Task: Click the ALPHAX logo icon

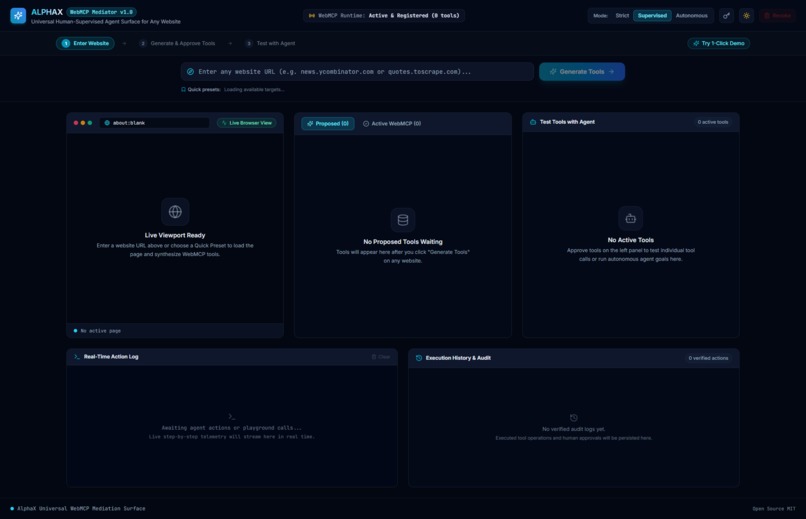Action: click(18, 15)
